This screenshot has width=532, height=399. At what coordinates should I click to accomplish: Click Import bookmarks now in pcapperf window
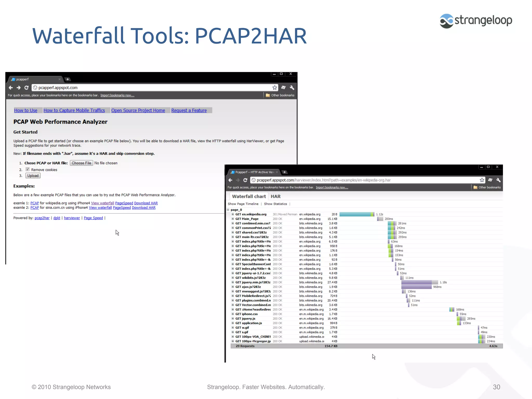point(117,95)
